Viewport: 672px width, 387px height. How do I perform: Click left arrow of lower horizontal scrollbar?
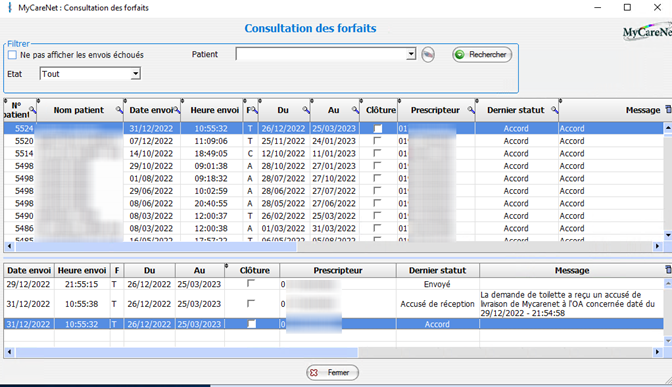click(9, 352)
